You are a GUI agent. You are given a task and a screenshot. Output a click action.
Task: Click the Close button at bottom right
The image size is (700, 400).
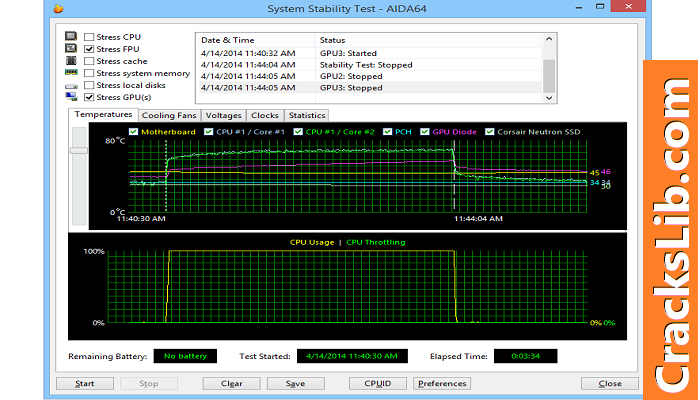click(610, 383)
